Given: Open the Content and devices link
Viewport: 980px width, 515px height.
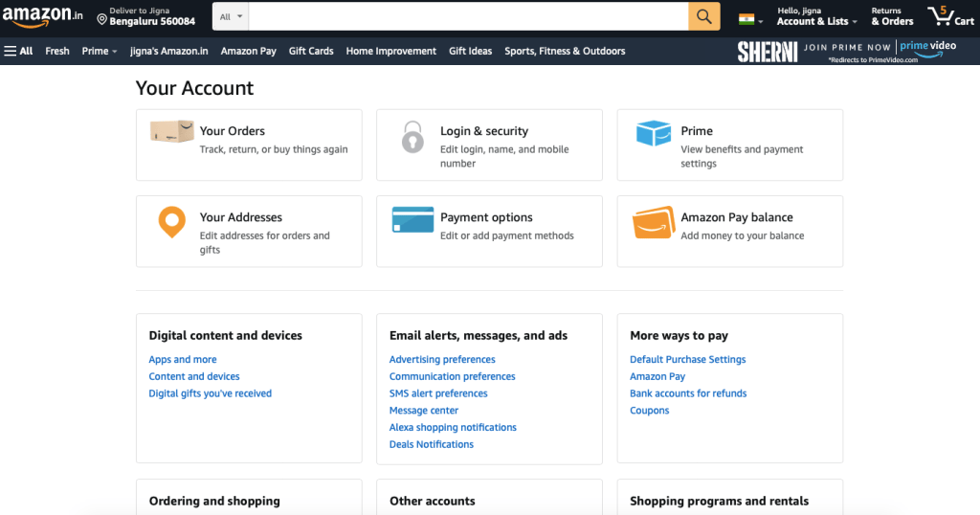Looking at the screenshot, I should click(193, 376).
